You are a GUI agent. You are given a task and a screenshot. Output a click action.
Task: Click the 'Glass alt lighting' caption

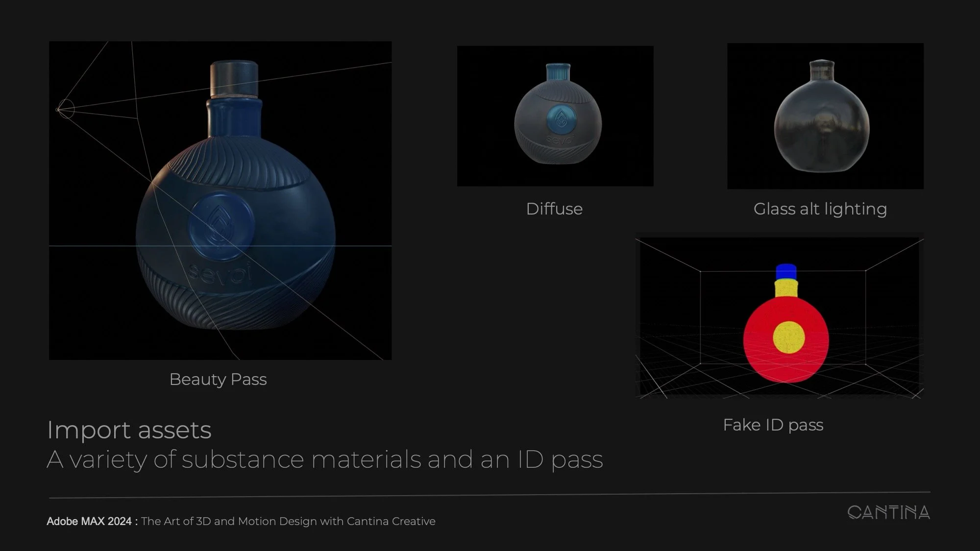click(x=820, y=209)
